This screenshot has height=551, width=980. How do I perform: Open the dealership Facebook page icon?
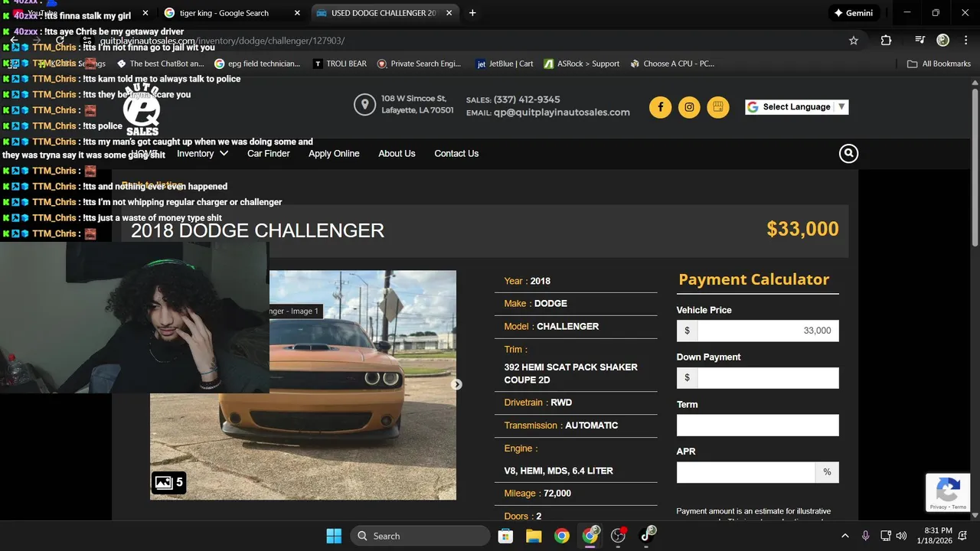click(x=660, y=107)
